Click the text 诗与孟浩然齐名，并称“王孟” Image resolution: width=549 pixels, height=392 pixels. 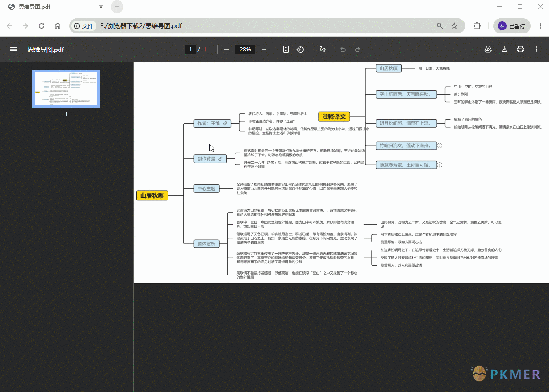pos(272,121)
